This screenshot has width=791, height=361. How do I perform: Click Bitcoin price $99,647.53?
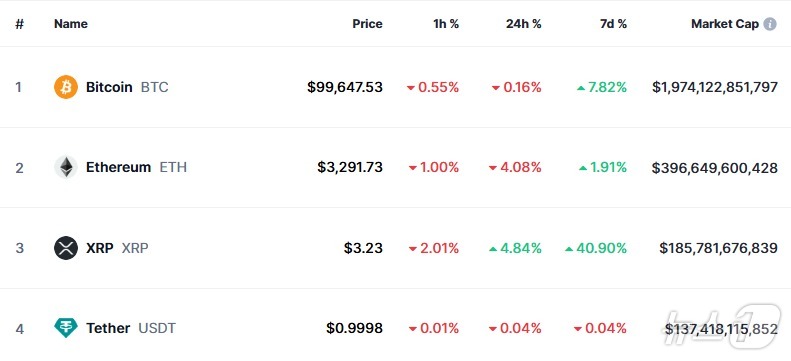coord(345,87)
